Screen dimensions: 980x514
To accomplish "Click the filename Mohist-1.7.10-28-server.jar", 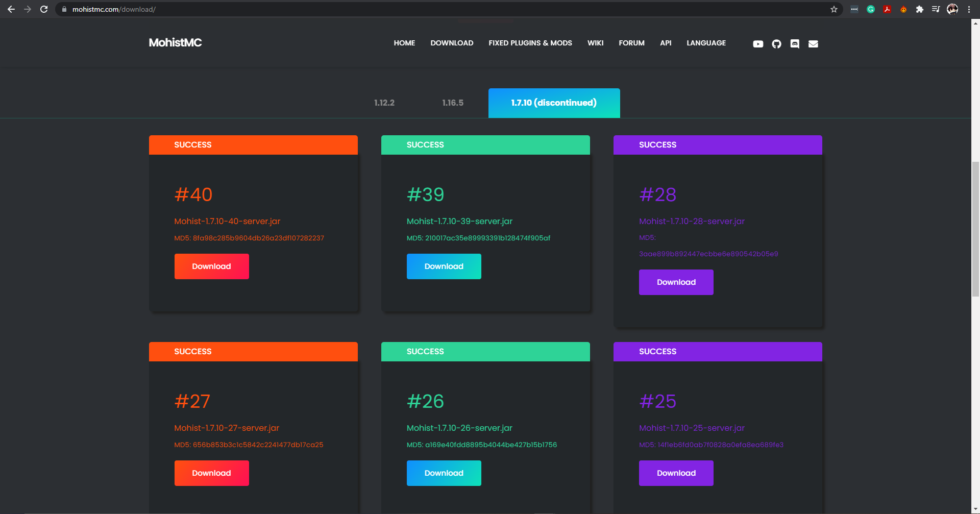I will (x=692, y=221).
